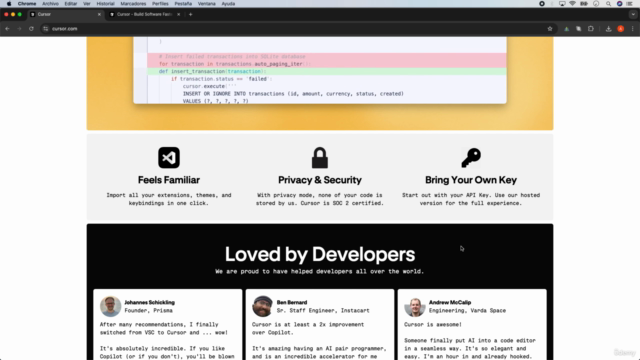Image resolution: width=640 pixels, height=360 pixels.
Task: Switch to 'Cursor - Build Software Faster' tab
Action: [x=144, y=14]
